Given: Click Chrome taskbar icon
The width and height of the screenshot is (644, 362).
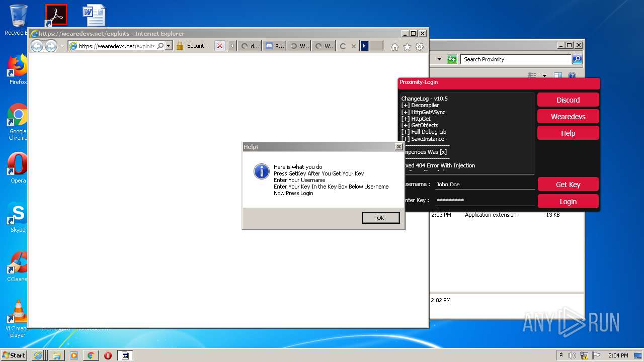Looking at the screenshot, I should point(91,355).
